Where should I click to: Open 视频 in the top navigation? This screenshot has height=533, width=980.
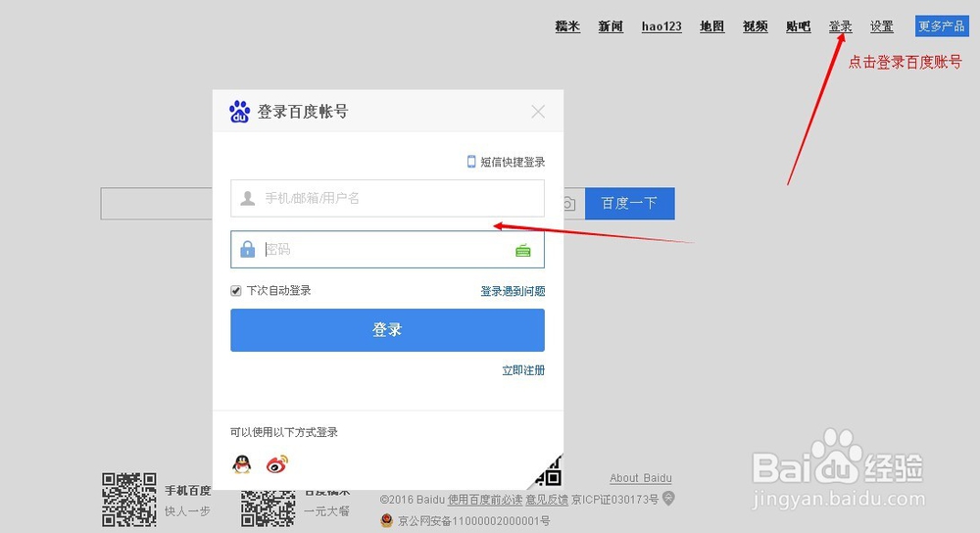point(755,26)
